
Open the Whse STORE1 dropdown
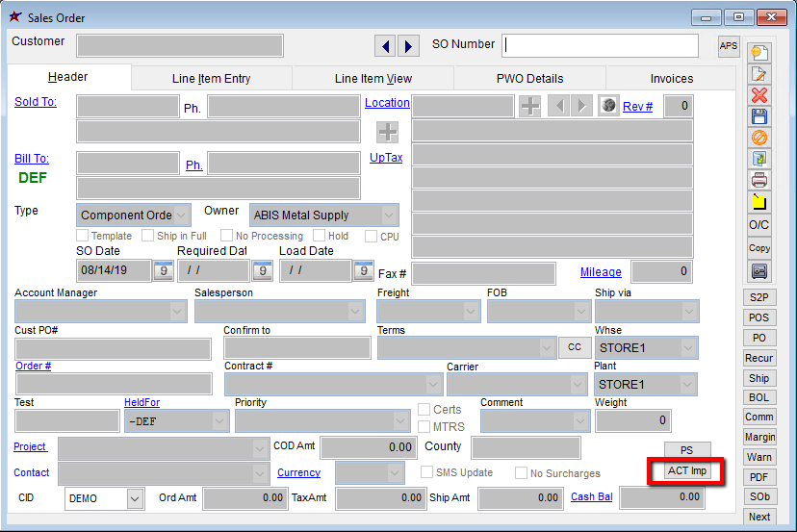(x=688, y=347)
